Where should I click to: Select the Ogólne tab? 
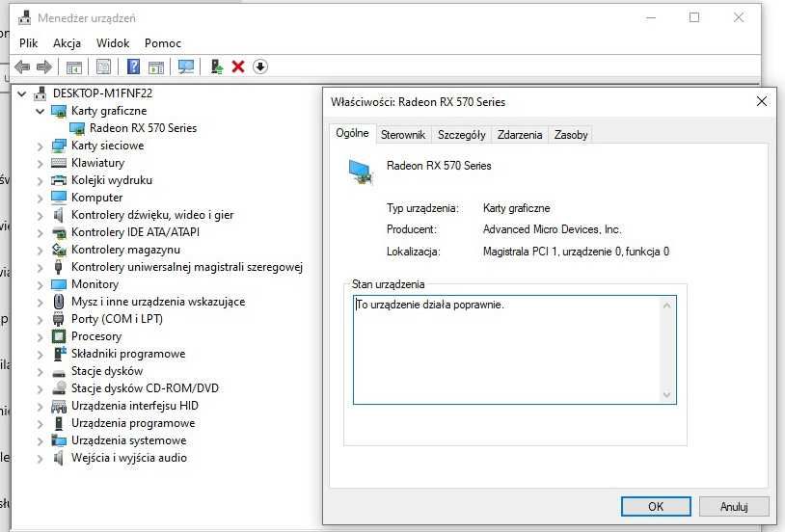coord(352,133)
